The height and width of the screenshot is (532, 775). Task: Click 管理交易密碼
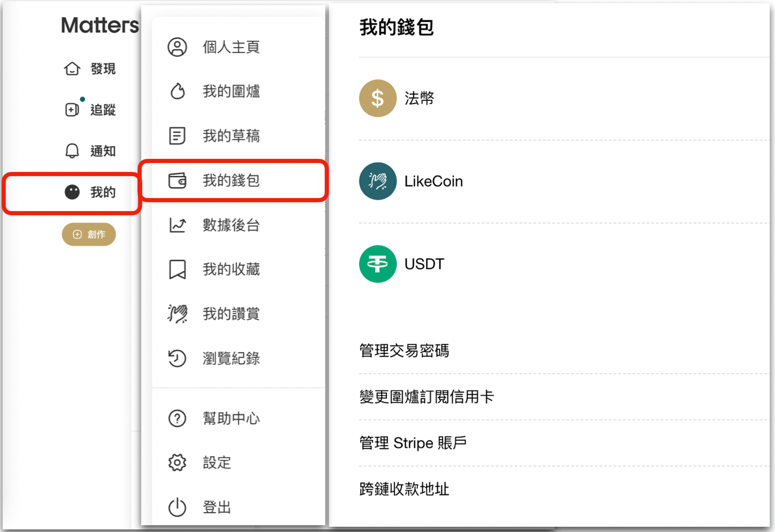pyautogui.click(x=404, y=351)
